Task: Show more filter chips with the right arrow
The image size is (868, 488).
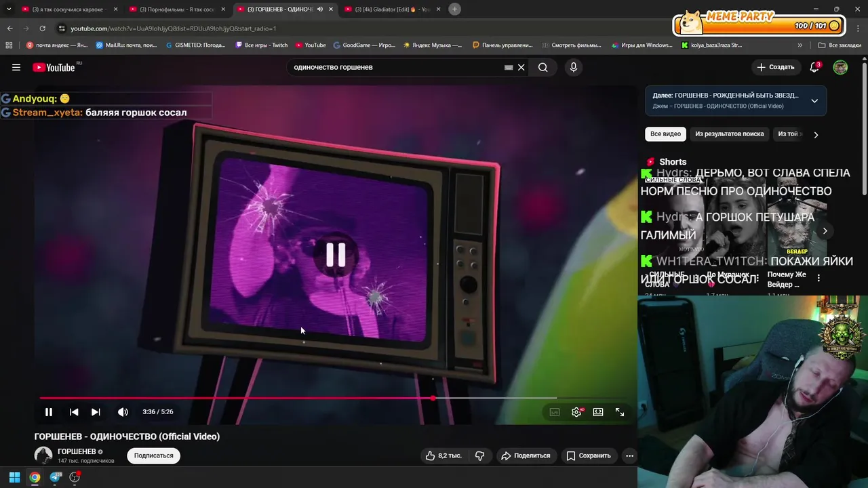Action: [816, 134]
